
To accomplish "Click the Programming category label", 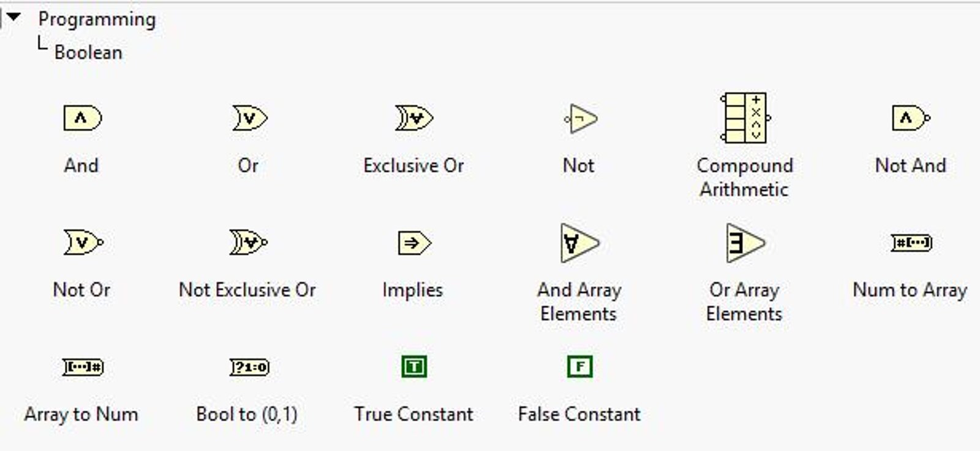I will [97, 19].
